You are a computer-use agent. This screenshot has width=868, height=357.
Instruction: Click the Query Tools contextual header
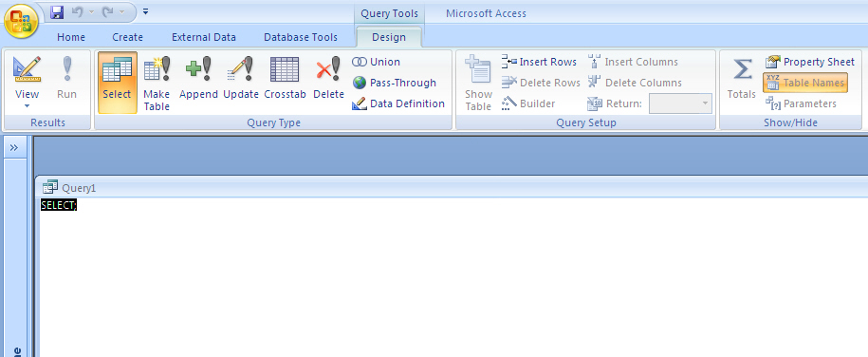389,13
